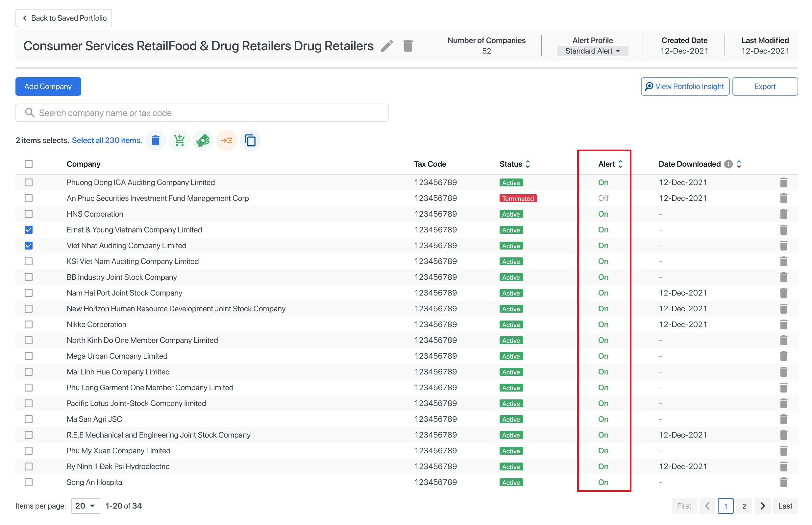This screenshot has height=525, width=812.
Task: Tick the select-all header checkbox
Action: coord(29,164)
